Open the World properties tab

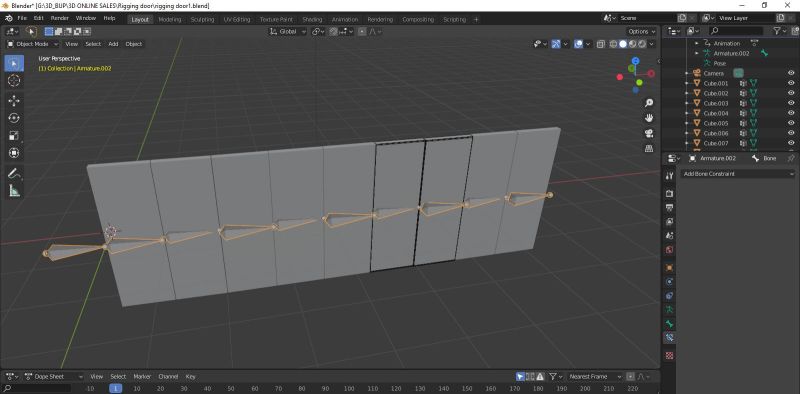click(x=669, y=250)
